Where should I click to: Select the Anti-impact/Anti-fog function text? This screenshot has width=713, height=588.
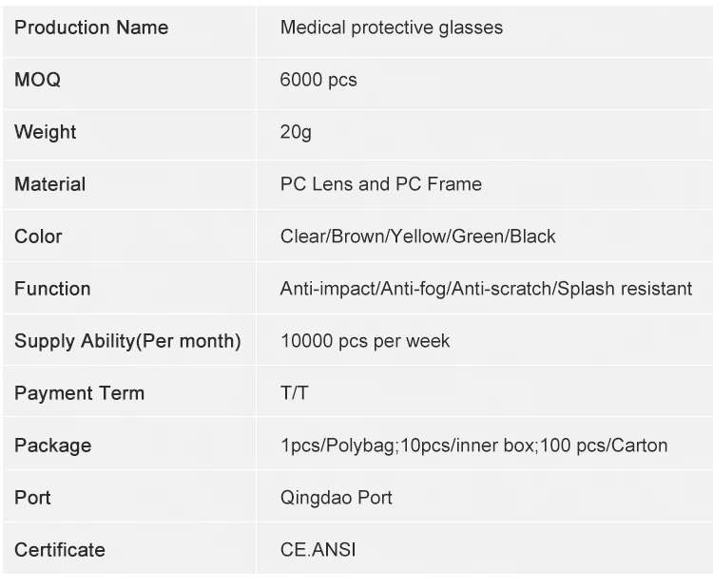tap(486, 289)
